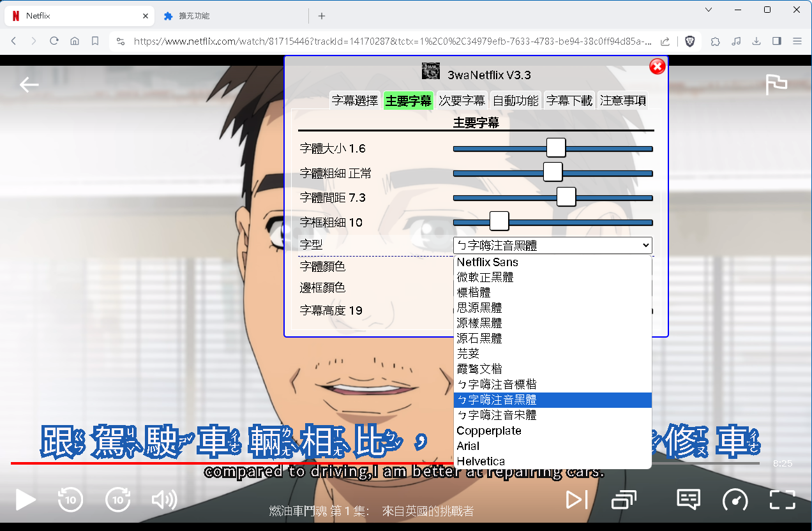Select 源石黑體 font option
The image size is (812, 531).
[x=553, y=339]
